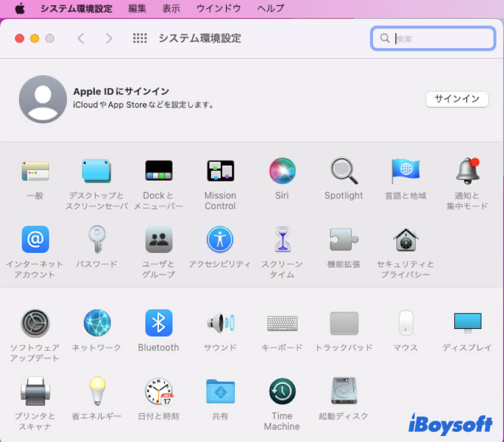Viewport: 504px width, 442px height.
Task: Open 起動ディスク drive icon
Action: pos(344,391)
